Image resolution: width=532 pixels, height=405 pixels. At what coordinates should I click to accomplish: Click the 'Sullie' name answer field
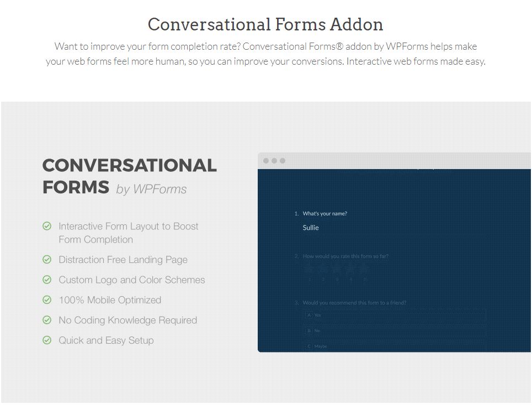click(311, 228)
